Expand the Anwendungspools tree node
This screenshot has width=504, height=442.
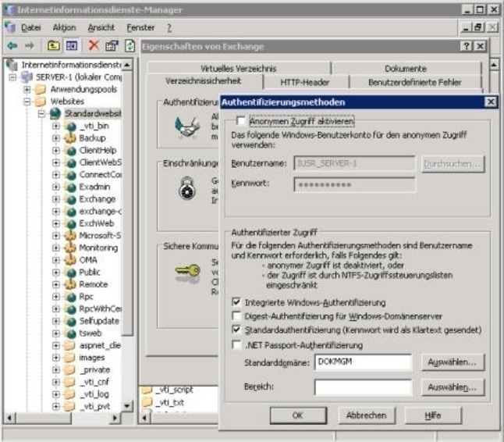coord(28,89)
